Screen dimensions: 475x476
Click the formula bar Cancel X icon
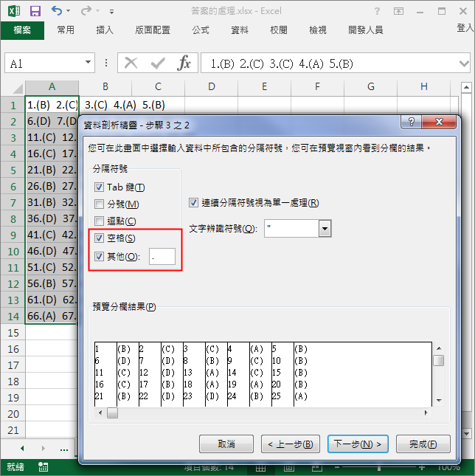131,63
